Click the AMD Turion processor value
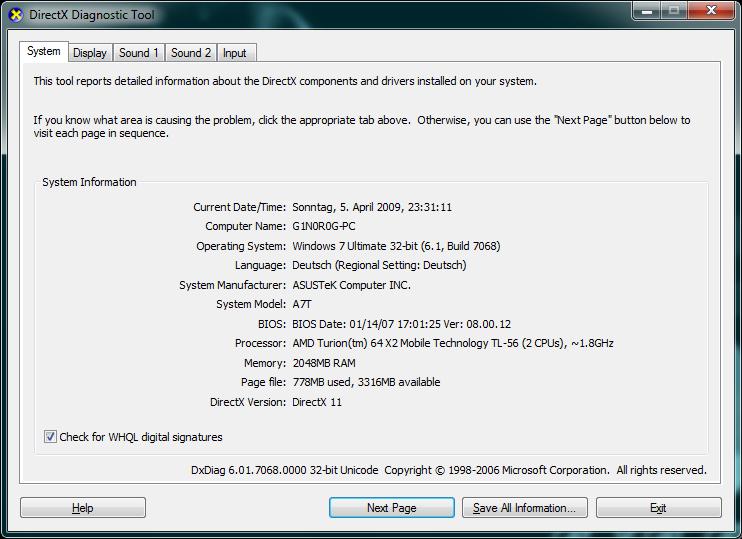The height and width of the screenshot is (539, 742). click(453, 343)
